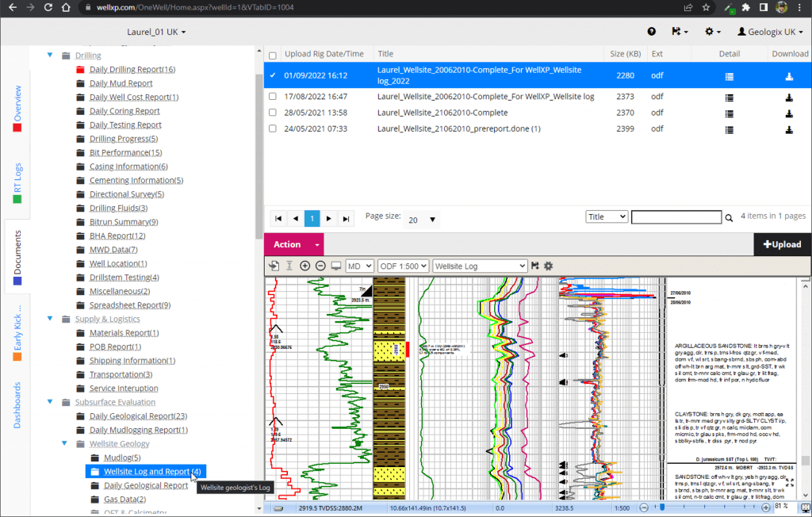Click the Upload button
Screen dimensions: 812x517
783,244
